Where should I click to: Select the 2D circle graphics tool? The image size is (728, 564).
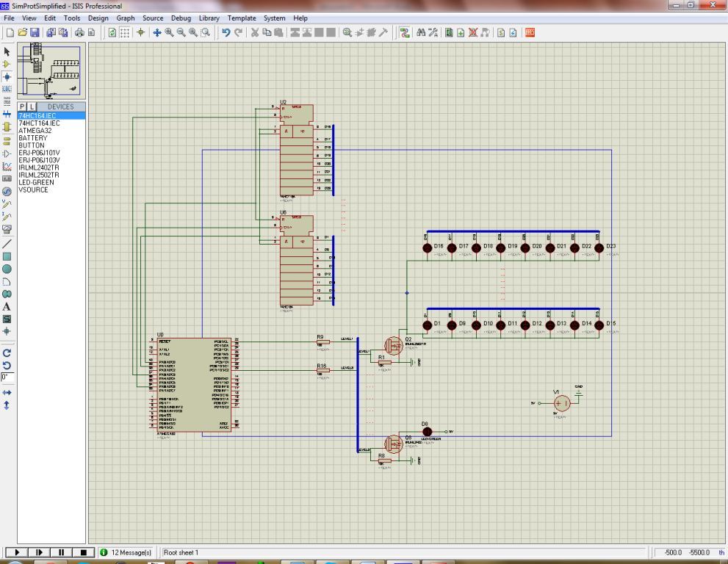point(7,269)
